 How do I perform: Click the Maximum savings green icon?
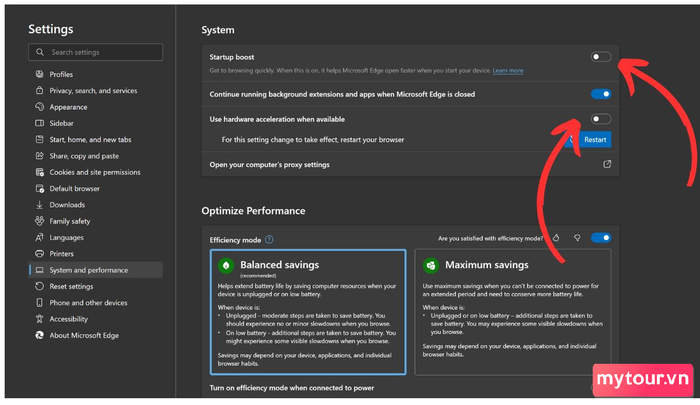click(x=431, y=265)
